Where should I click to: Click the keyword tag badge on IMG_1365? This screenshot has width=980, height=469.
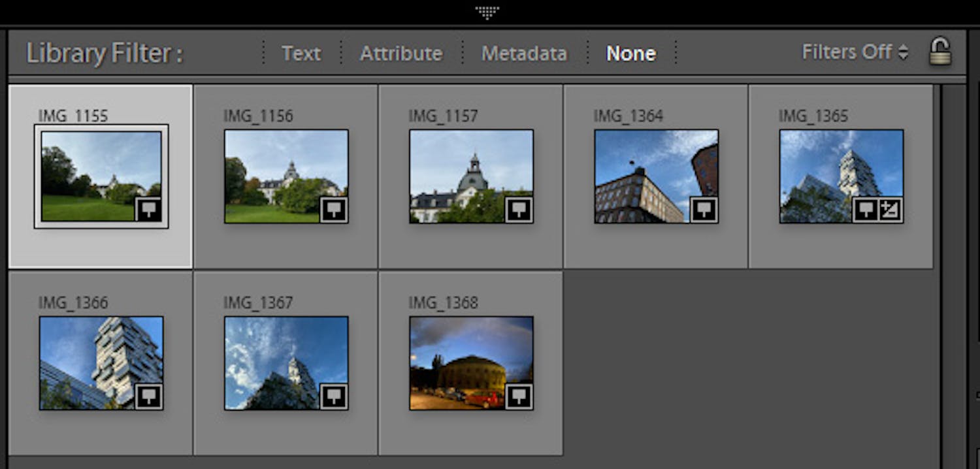(866, 210)
